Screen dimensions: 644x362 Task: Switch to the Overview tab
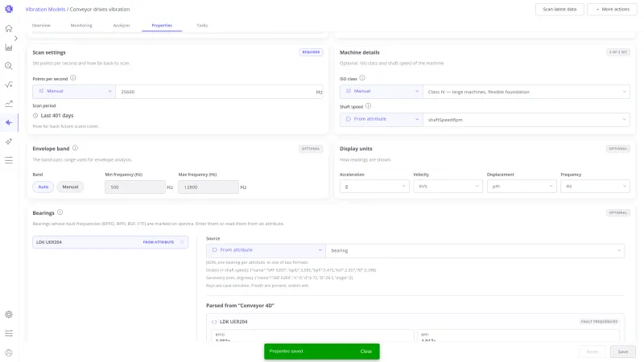(x=41, y=26)
